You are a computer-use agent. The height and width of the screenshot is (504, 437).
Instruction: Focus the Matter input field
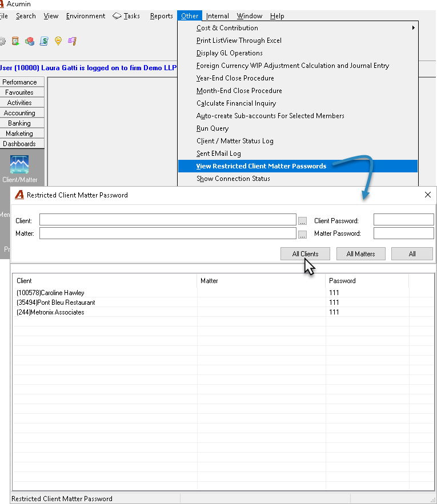pos(167,233)
